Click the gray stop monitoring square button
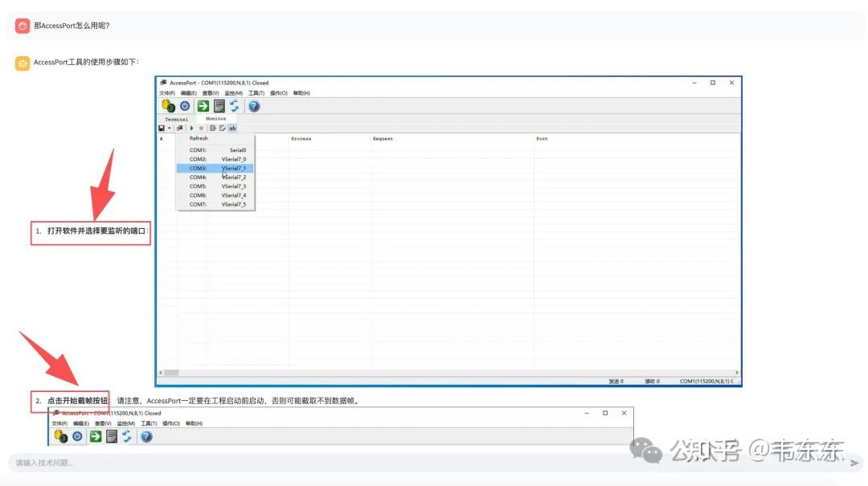 coord(201,128)
